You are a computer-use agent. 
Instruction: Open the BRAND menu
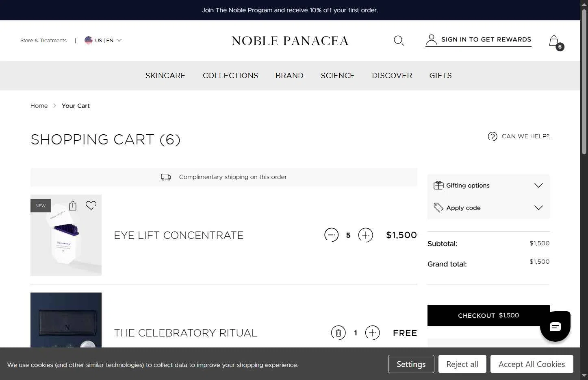(x=289, y=76)
